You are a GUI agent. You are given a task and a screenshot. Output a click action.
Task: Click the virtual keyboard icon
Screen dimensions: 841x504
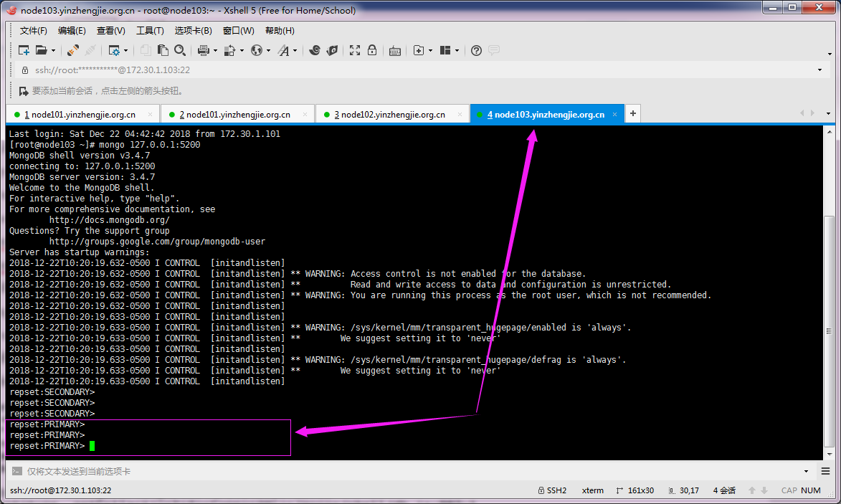point(395,51)
